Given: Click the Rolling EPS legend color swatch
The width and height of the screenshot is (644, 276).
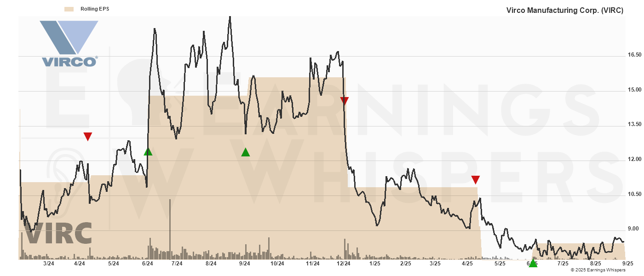Looking at the screenshot, I should [x=69, y=9].
